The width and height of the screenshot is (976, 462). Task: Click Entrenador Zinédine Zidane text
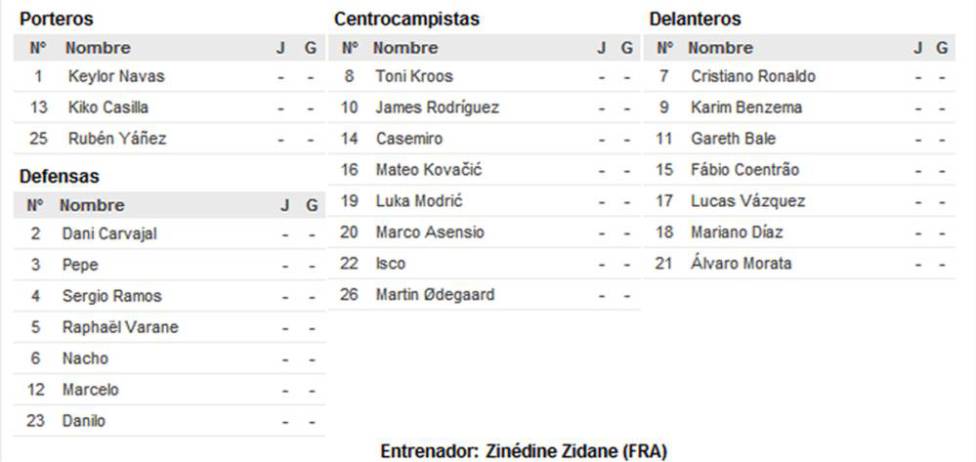[523, 451]
